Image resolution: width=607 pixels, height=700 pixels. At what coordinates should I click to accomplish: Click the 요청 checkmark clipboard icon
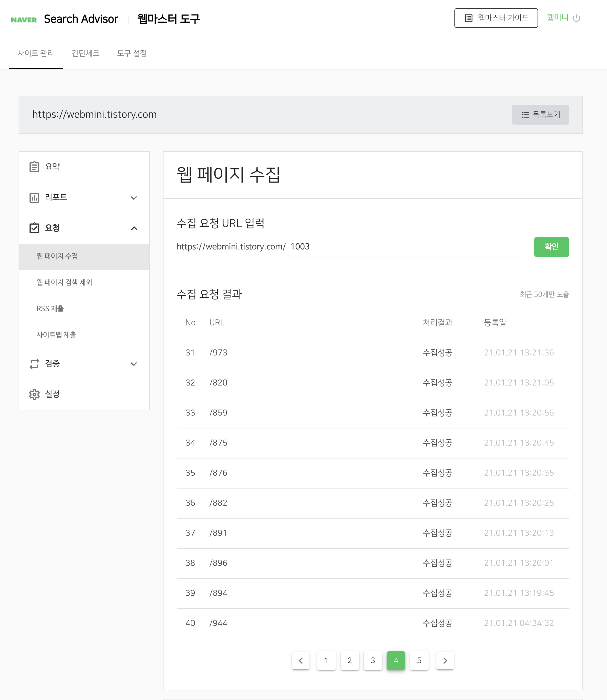(34, 228)
